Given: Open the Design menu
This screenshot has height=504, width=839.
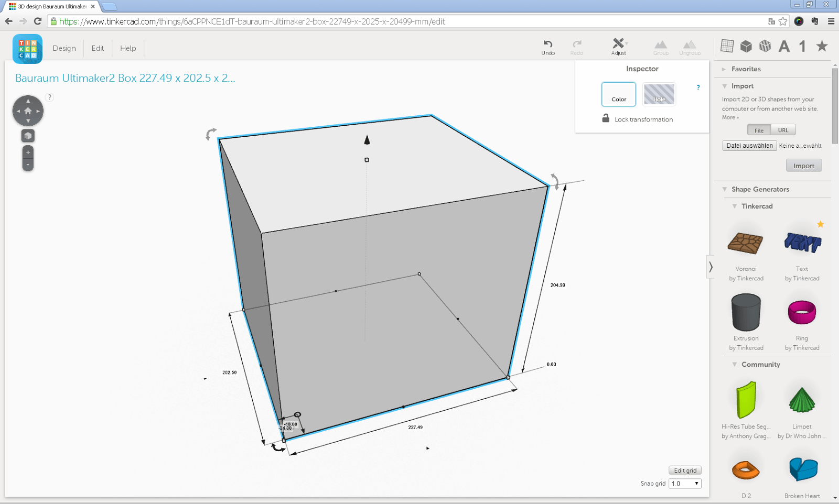Looking at the screenshot, I should [x=63, y=48].
